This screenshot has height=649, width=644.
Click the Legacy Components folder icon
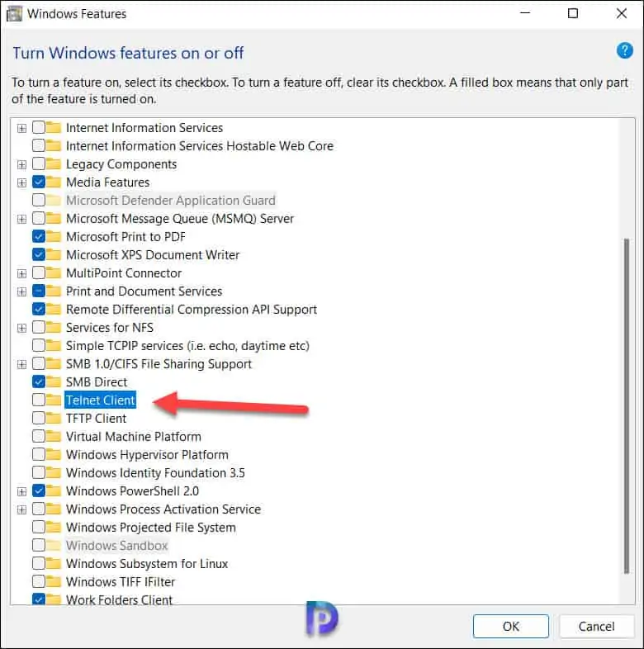54,164
